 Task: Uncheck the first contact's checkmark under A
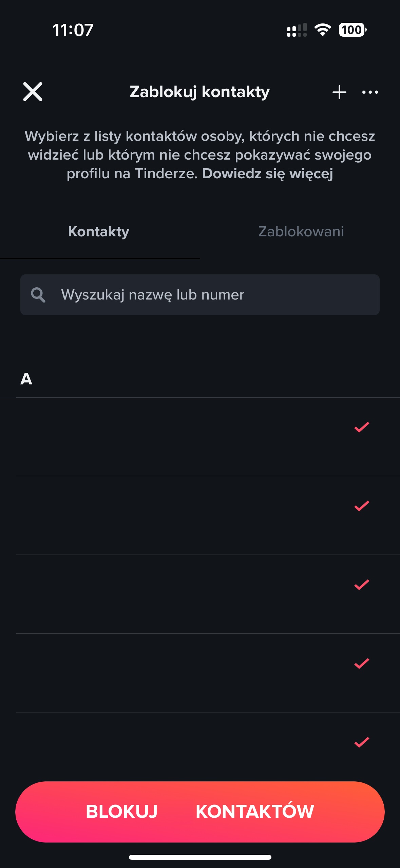coord(362,427)
